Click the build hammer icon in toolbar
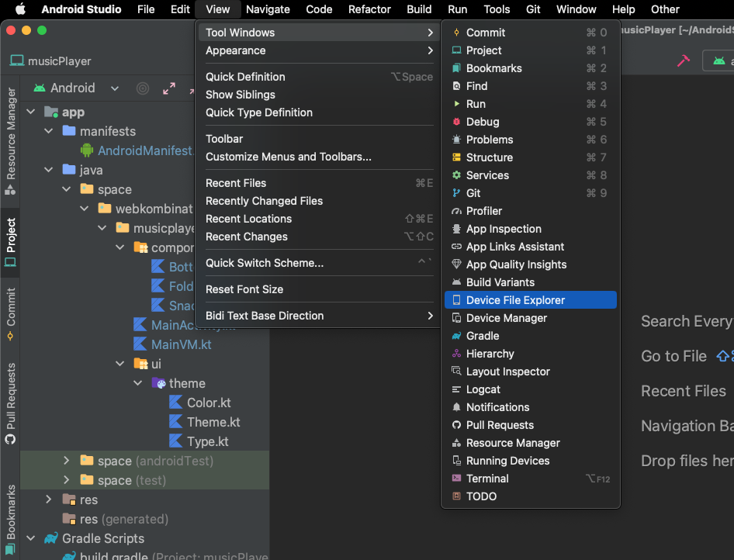 684,60
